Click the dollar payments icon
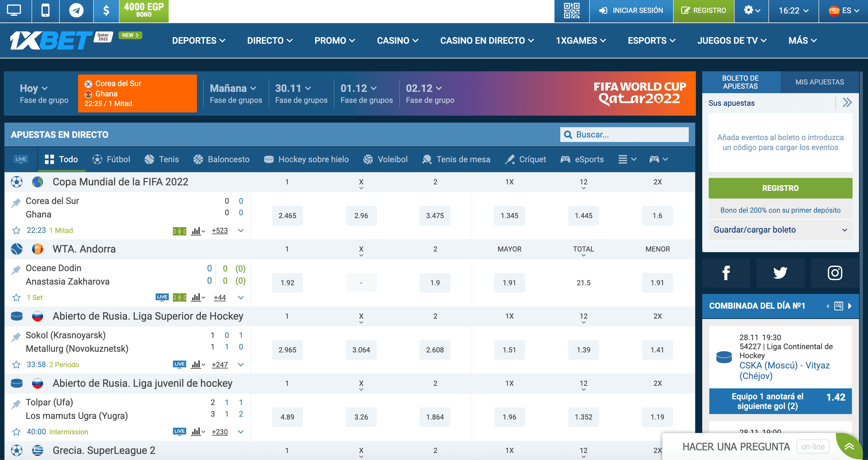Image resolution: width=868 pixels, height=460 pixels. [106, 11]
